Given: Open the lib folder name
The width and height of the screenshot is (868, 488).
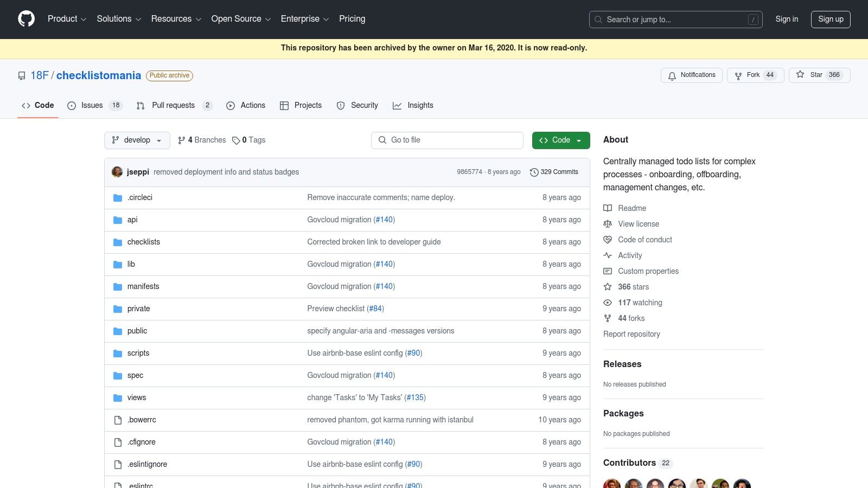Looking at the screenshot, I should (131, 265).
